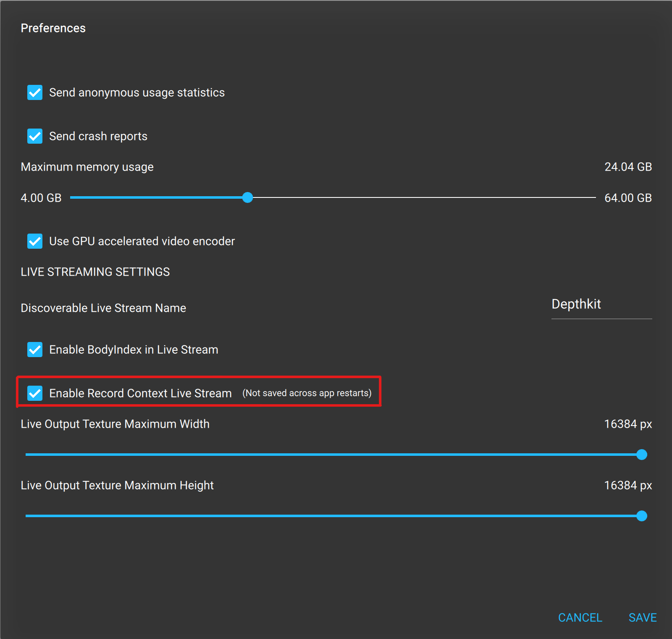
Task: Select the Live Output Texture Maximum Height handle
Action: pos(641,516)
